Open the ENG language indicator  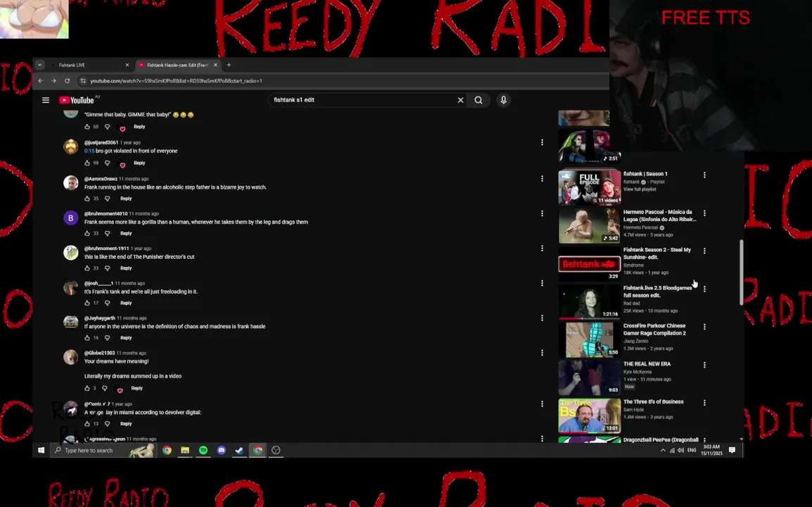click(x=692, y=450)
